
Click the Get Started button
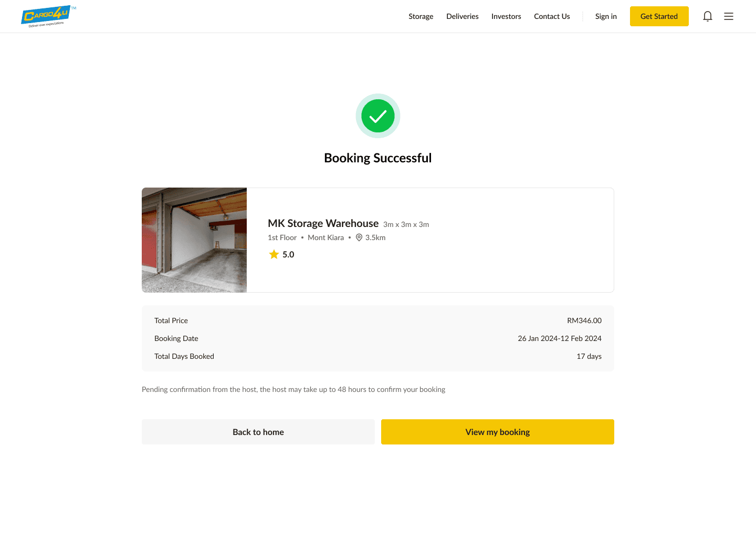pos(659,16)
